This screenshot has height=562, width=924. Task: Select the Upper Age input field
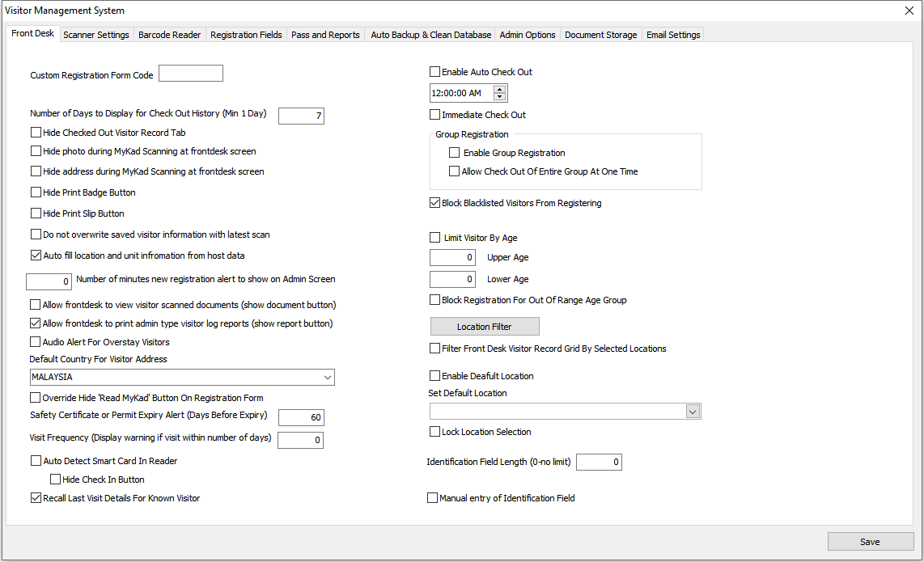pos(453,258)
